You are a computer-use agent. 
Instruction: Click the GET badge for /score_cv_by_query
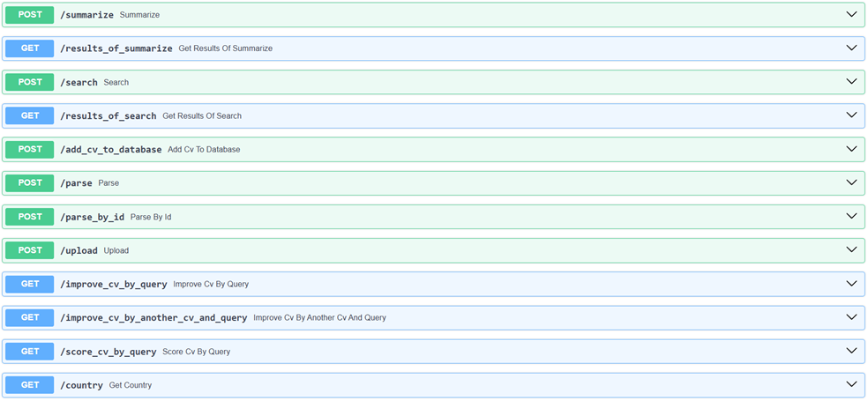[x=30, y=352]
